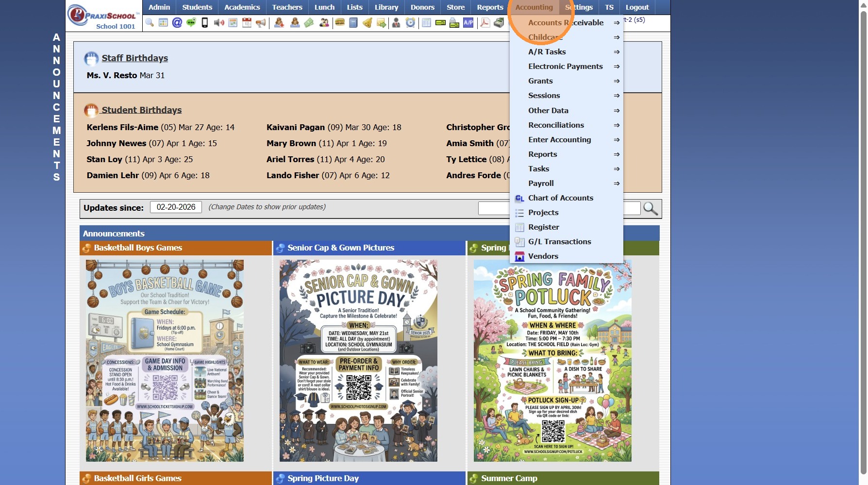
Task: Click the Senior Cap & Gown Pictures header
Action: pos(369,248)
